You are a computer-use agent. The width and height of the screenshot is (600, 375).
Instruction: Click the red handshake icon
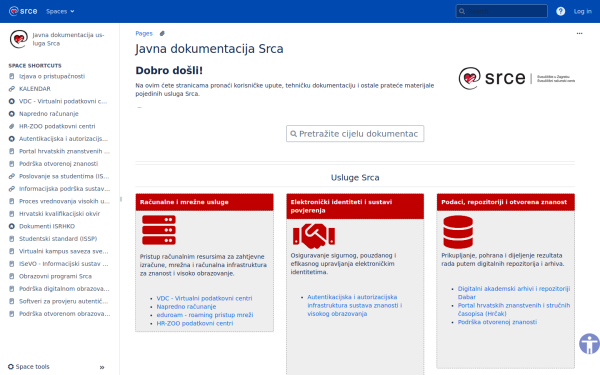click(314, 236)
